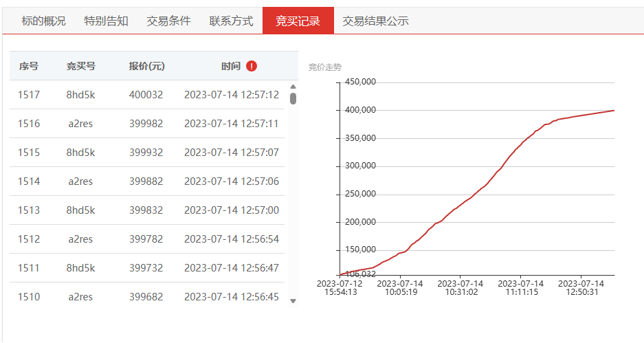Switch to the 特别告知 tab
Viewport: 644px width, 343px height.
[x=106, y=21]
